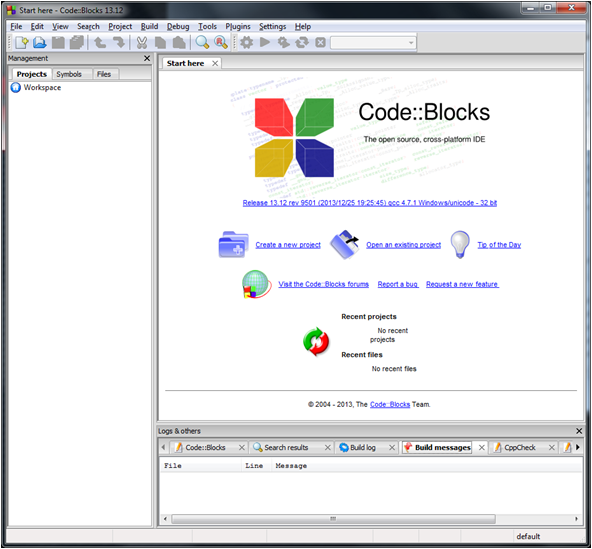Close the Start here tab

pyautogui.click(x=215, y=63)
